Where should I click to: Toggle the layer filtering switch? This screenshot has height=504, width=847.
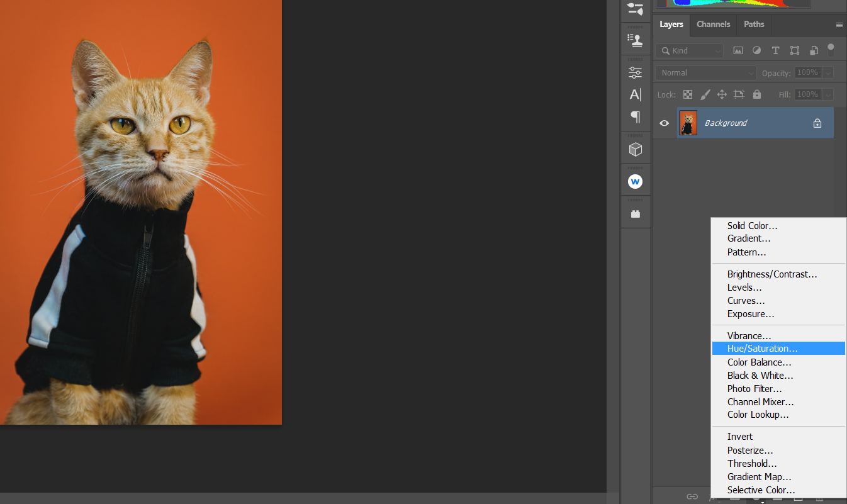point(831,50)
